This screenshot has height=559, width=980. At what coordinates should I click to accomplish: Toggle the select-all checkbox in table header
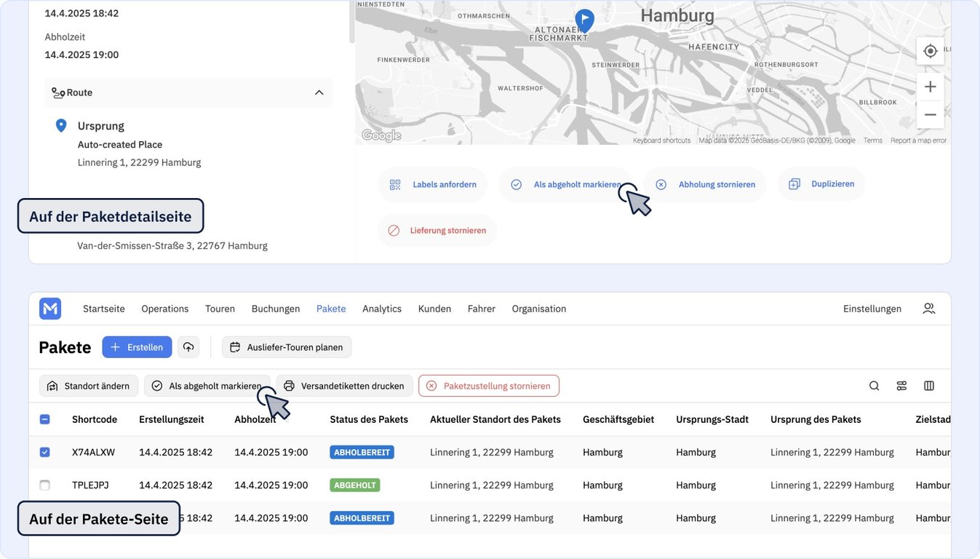44,419
